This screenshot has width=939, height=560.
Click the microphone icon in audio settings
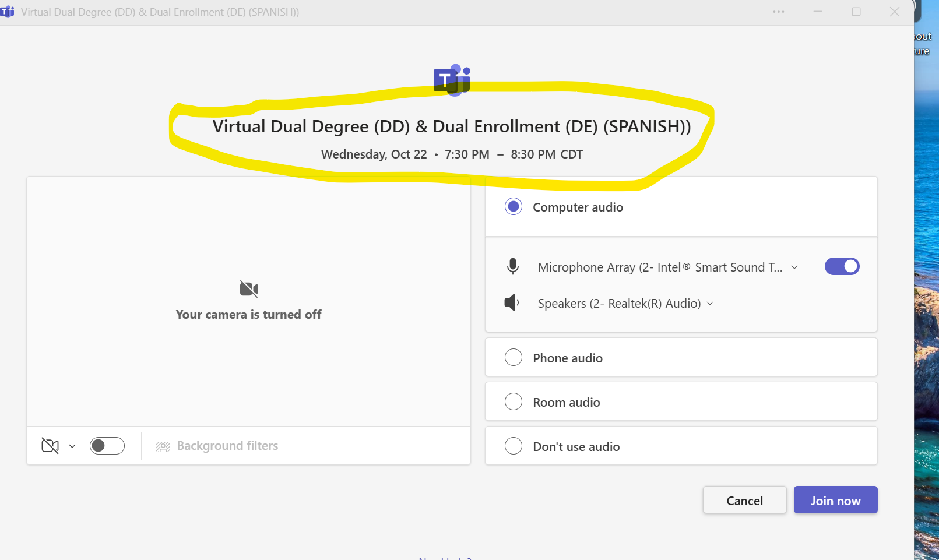tap(512, 266)
